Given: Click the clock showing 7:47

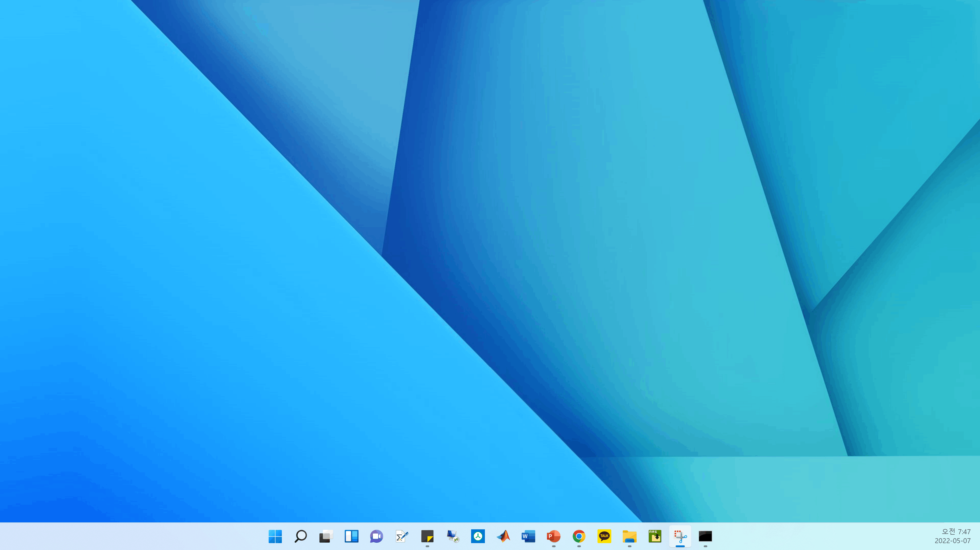Looking at the screenshot, I should [x=956, y=531].
